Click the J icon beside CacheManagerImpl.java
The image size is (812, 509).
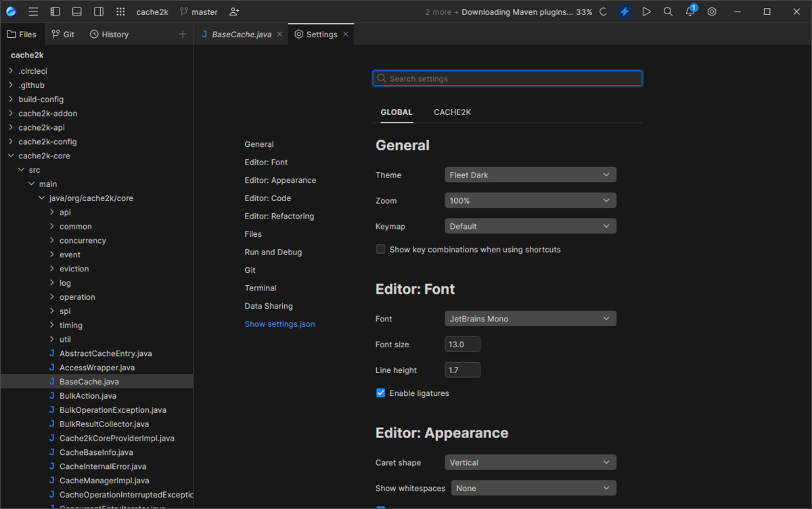(51, 481)
